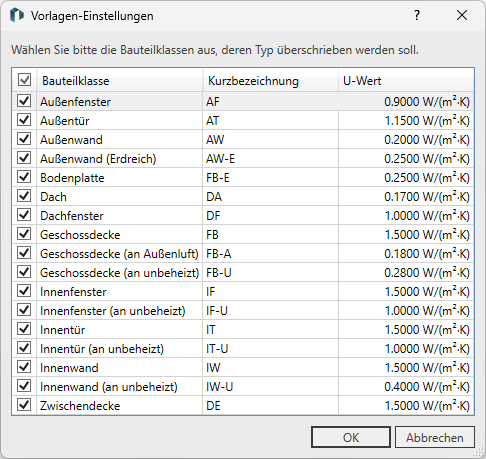Sort by the U-Wert column header
This screenshot has width=486, height=459.
point(406,81)
